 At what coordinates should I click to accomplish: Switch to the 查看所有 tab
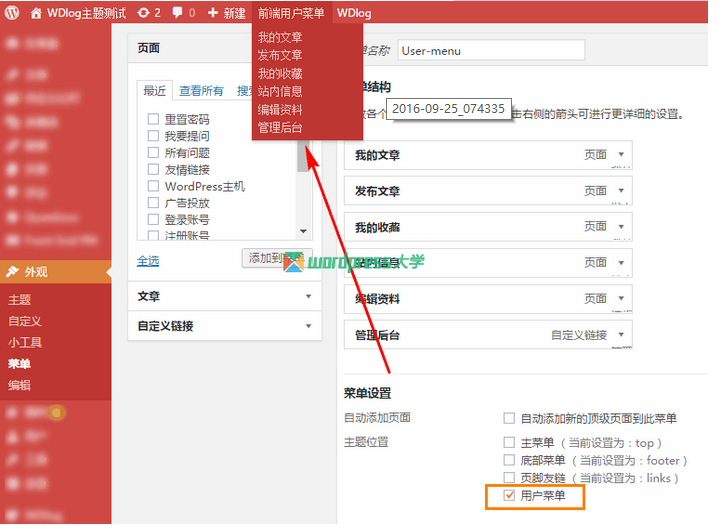[201, 91]
